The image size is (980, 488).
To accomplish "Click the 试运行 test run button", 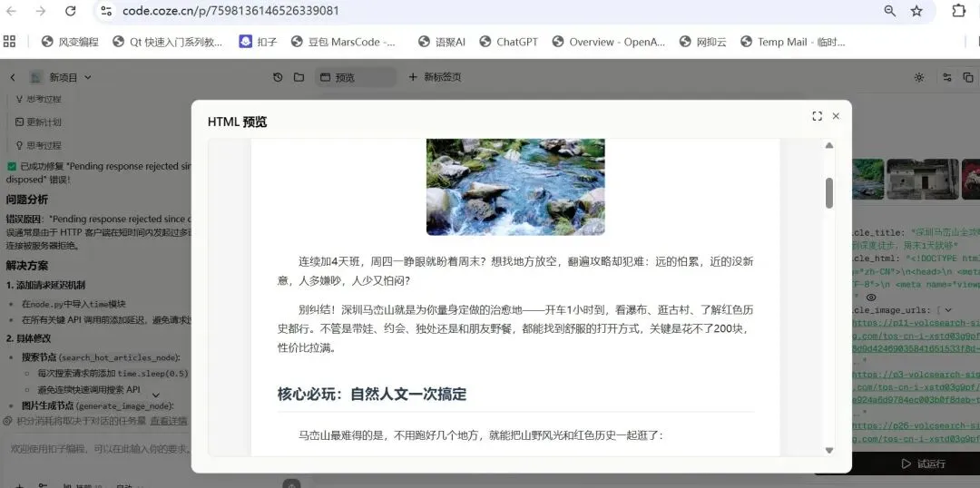I will (x=923, y=464).
